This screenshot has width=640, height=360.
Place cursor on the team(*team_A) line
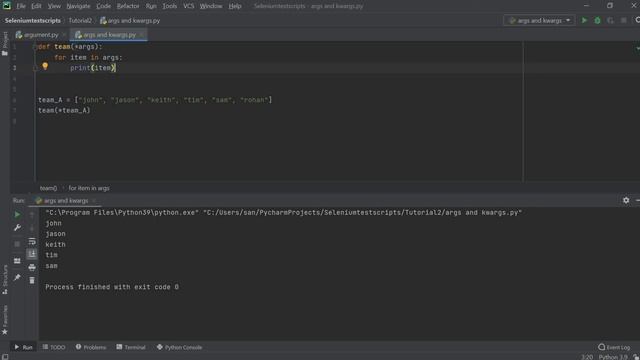[64, 111]
